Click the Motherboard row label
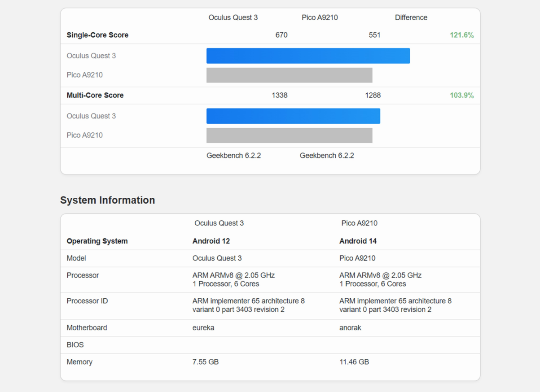540x392 pixels. [x=87, y=327]
